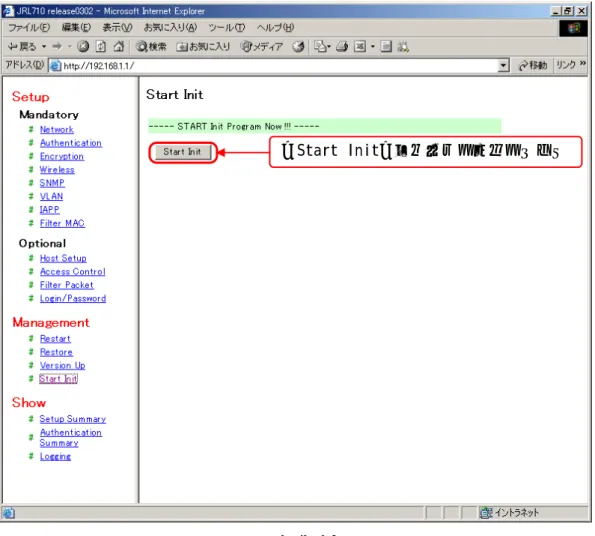Click the Messenger icon in toolbar

click(x=403, y=47)
